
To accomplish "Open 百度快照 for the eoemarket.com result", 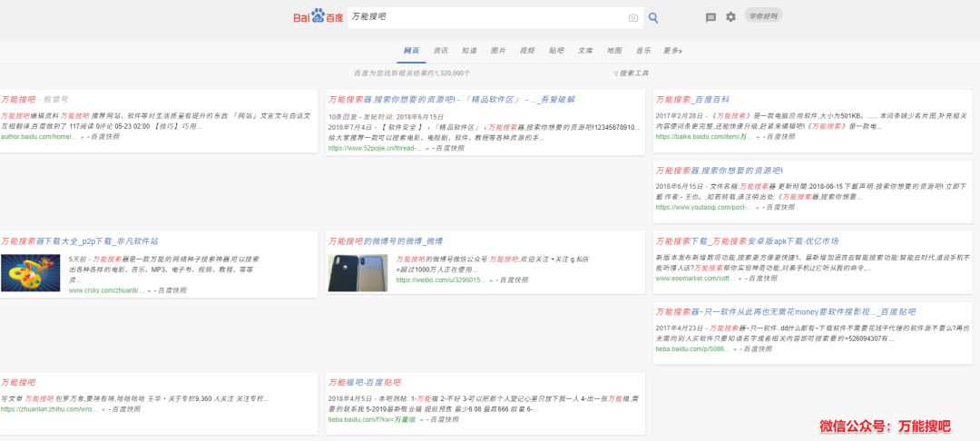I will coord(763,279).
